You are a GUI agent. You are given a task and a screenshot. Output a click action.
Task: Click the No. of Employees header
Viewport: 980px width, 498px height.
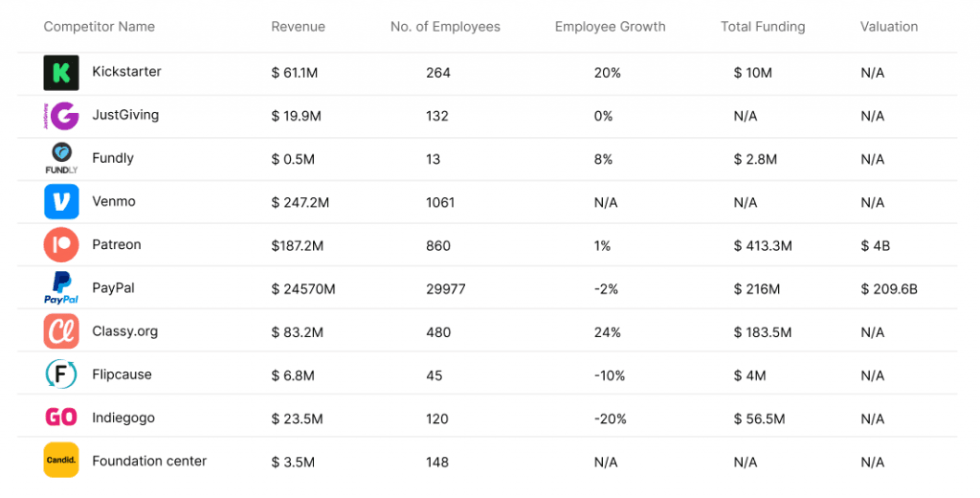445,27
